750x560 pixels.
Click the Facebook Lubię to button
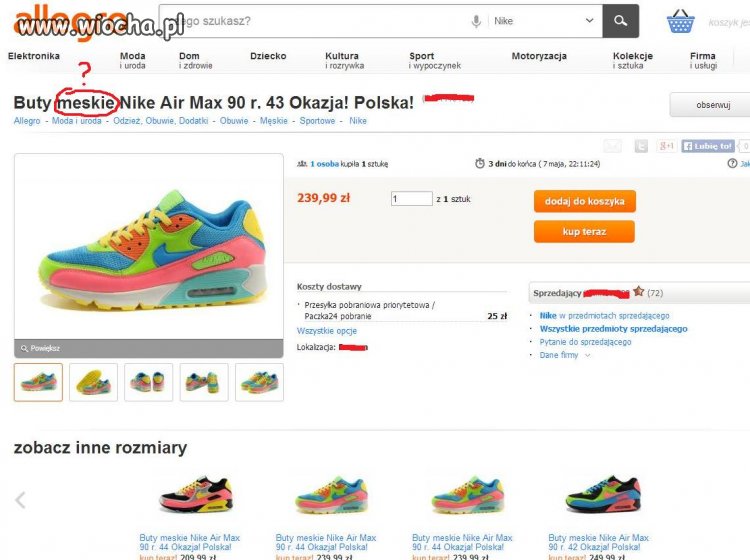coord(708,146)
